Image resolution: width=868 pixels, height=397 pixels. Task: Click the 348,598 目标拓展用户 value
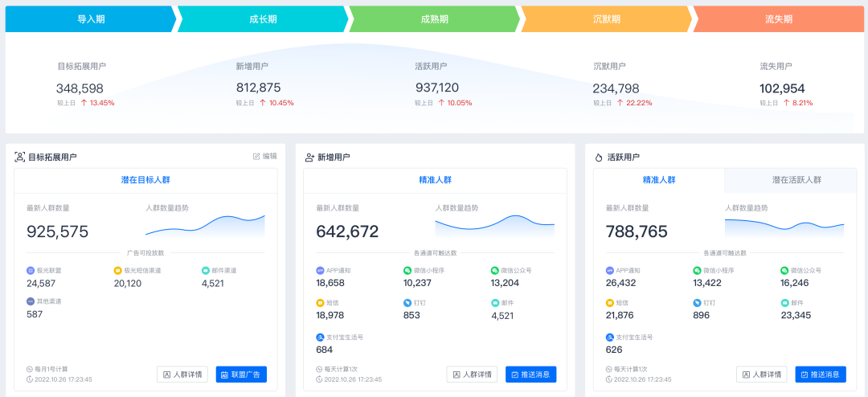[x=80, y=88]
